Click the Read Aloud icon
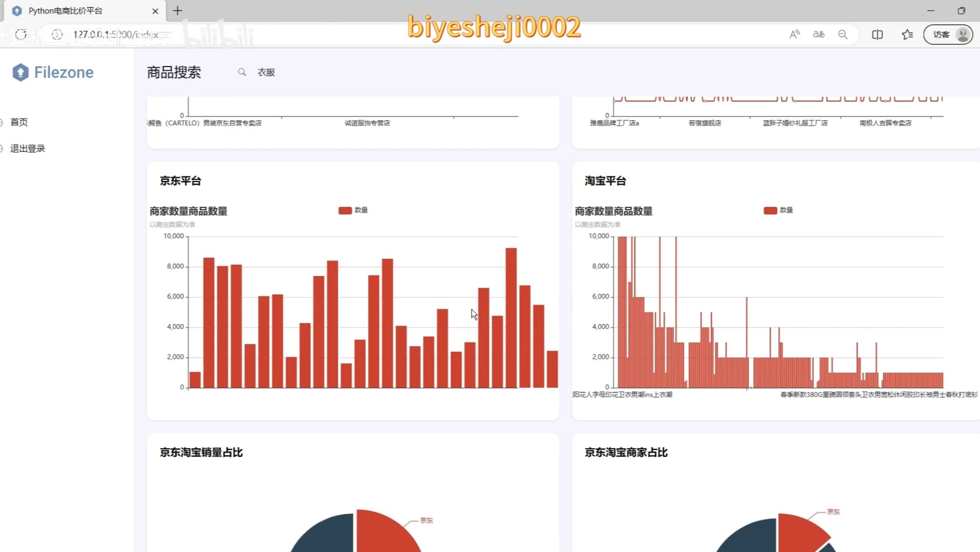This screenshot has width=980, height=552. [x=794, y=34]
